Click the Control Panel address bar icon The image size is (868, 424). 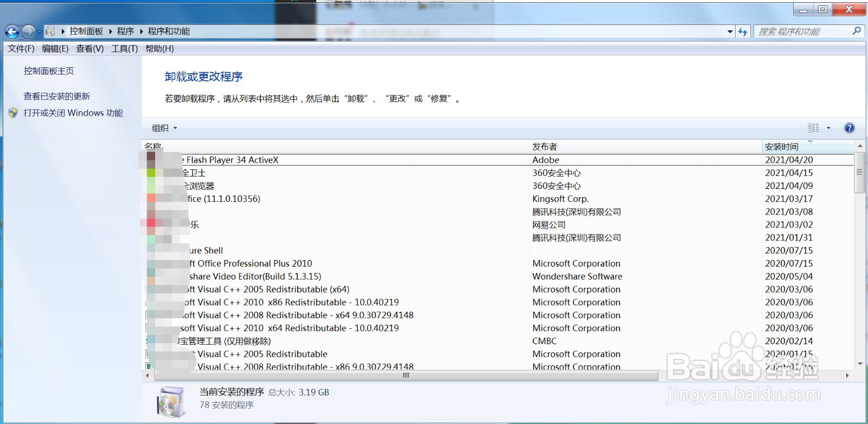(50, 31)
